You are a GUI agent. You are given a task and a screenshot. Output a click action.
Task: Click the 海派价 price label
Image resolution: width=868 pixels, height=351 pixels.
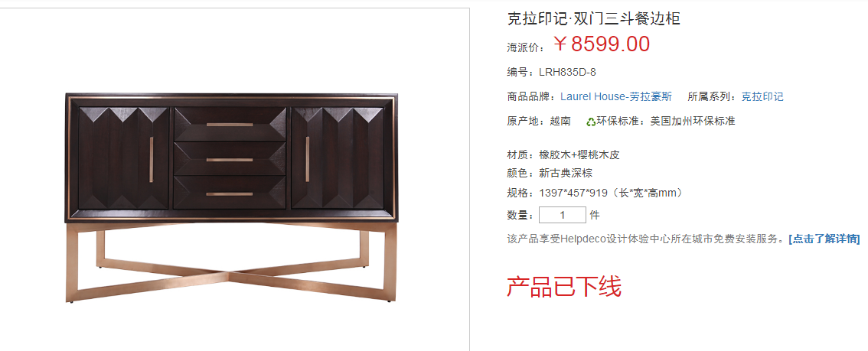[x=526, y=47]
